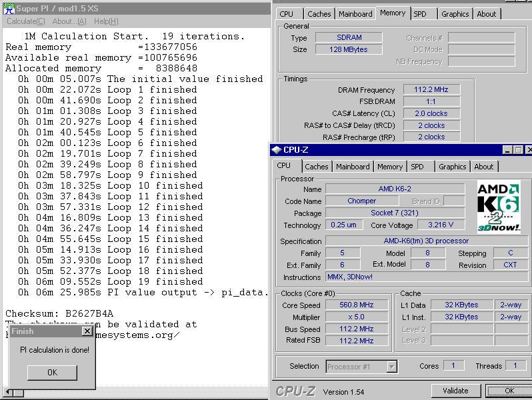Switch to Caches tab in front CPU-Z
This screenshot has height=400, width=532.
[x=316, y=167]
